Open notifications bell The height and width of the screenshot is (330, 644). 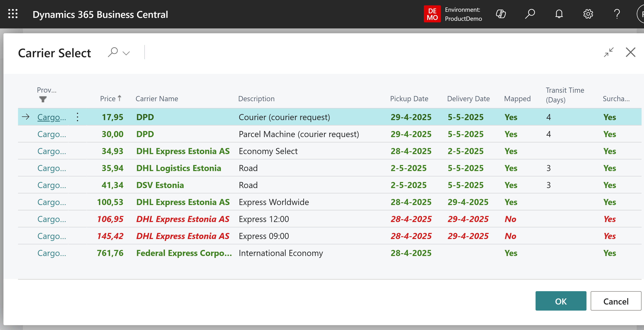[x=559, y=14]
